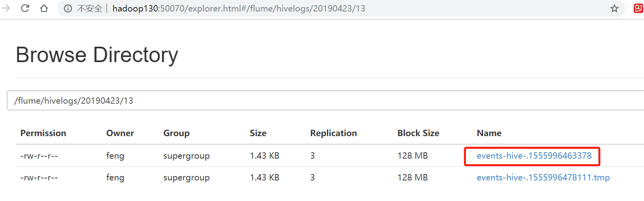Click the browser forward arrow

pos(6,8)
